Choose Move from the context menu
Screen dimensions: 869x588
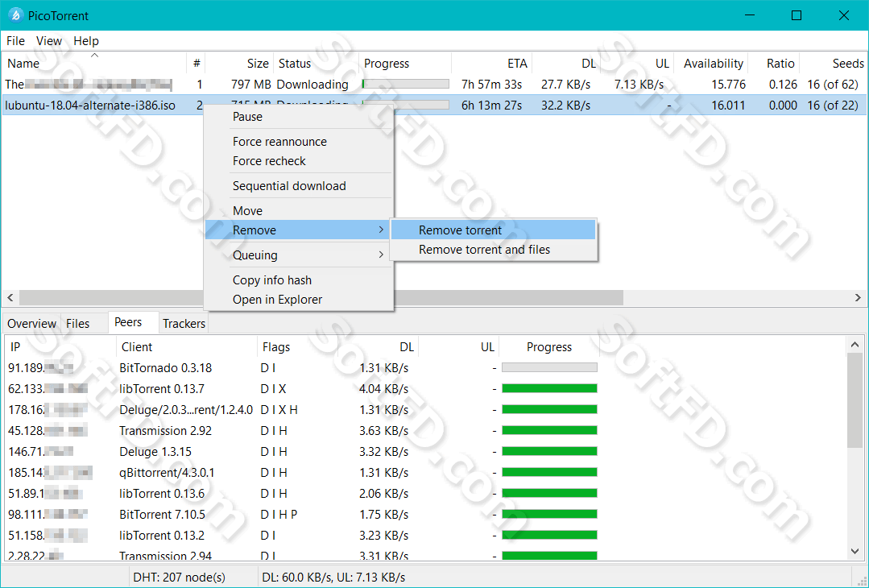pos(300,211)
